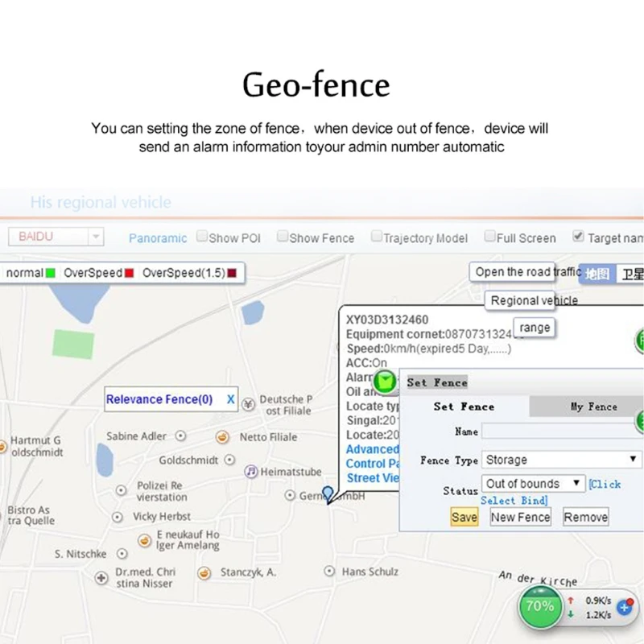Click the POI dot next to Sabine Adler

(180, 436)
